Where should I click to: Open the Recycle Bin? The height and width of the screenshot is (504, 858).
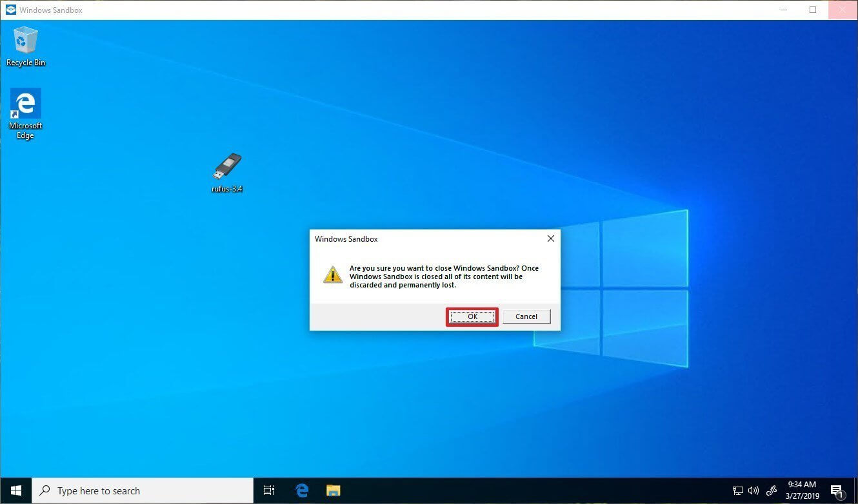click(x=25, y=40)
